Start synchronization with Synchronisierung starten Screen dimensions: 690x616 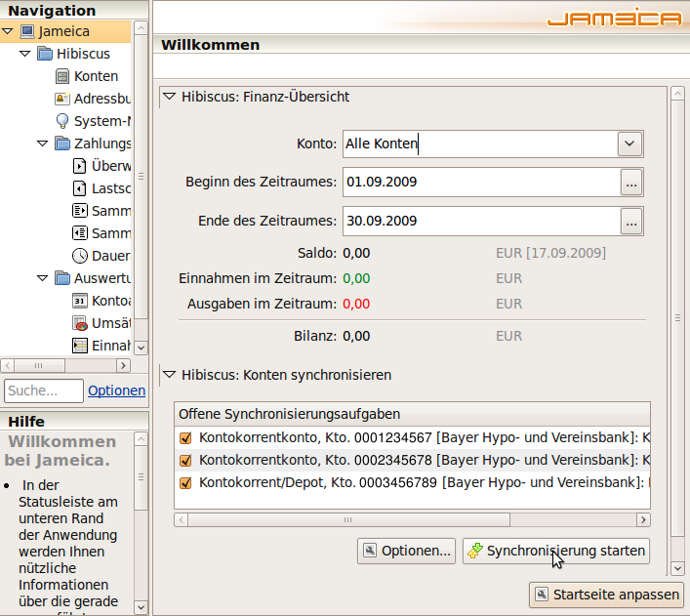[x=556, y=551]
